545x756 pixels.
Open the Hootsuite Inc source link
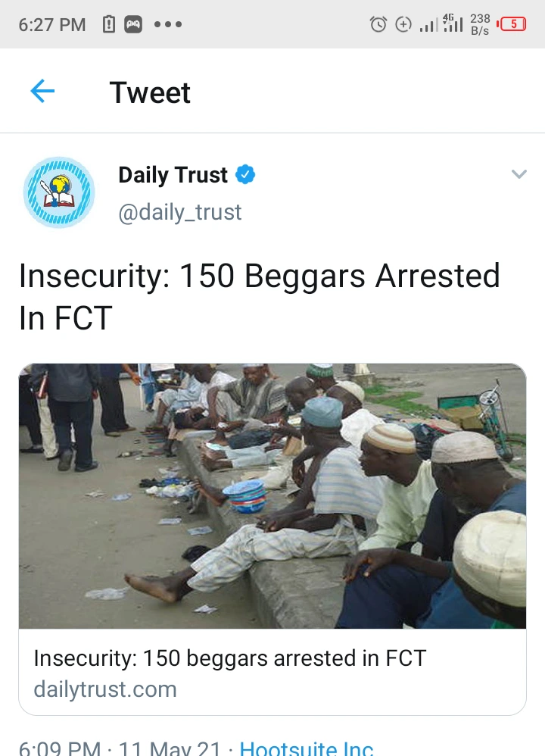307,748
